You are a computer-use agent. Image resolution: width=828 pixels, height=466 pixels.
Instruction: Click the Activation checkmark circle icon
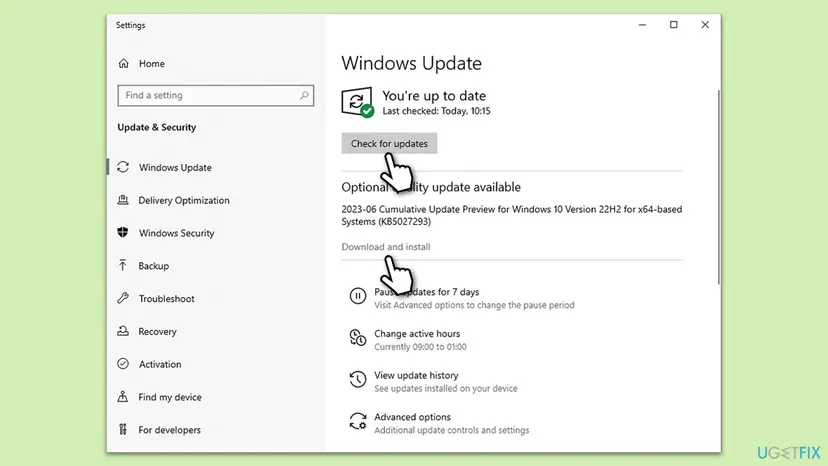tap(123, 364)
